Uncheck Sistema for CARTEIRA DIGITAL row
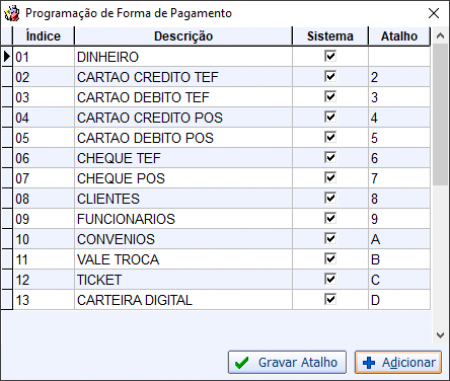The width and height of the screenshot is (450, 381). pos(330,299)
